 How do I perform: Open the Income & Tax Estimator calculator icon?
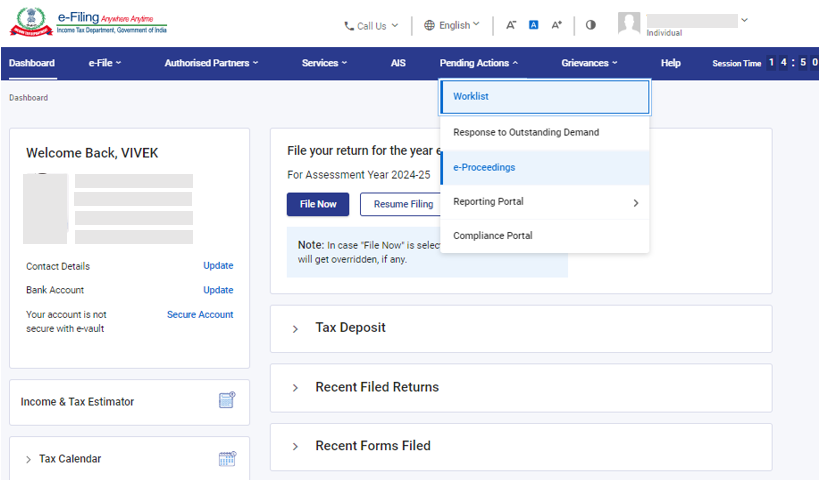pyautogui.click(x=227, y=401)
